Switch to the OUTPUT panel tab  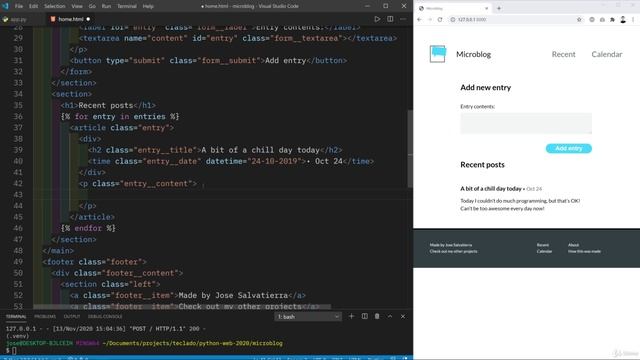tap(72, 316)
